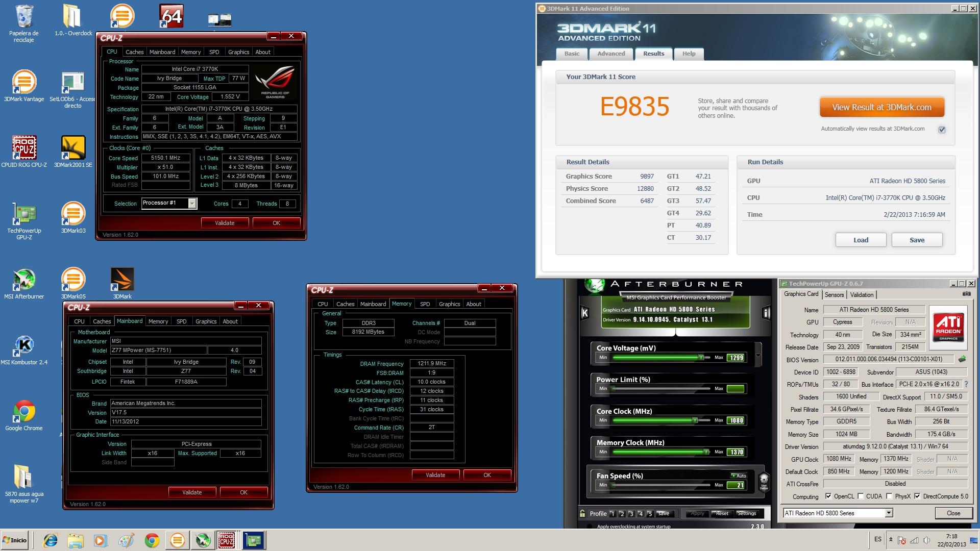Viewport: 980px width, 551px height.
Task: Open the Google Chrome desktop shortcut
Action: pyautogui.click(x=24, y=415)
